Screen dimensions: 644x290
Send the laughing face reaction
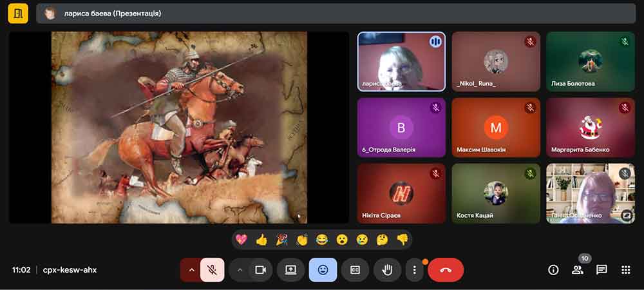(x=322, y=240)
